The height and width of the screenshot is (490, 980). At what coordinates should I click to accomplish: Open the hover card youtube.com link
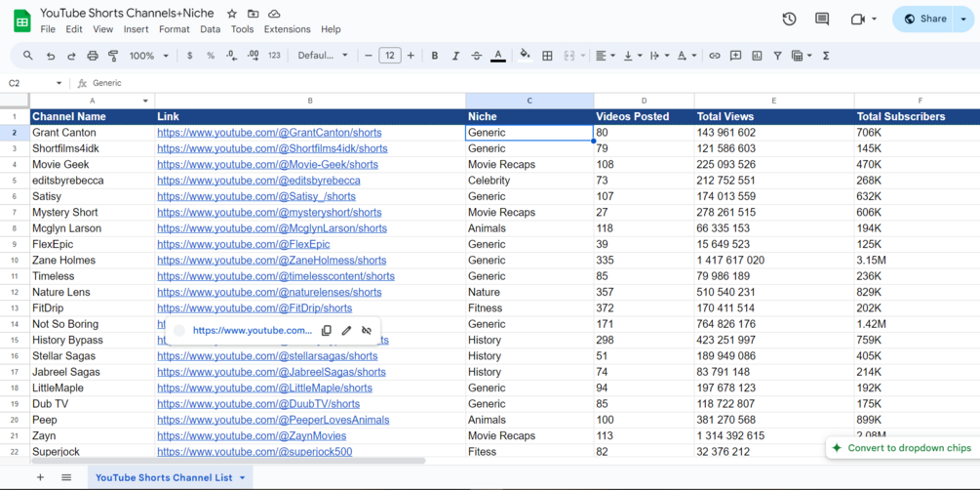click(252, 331)
